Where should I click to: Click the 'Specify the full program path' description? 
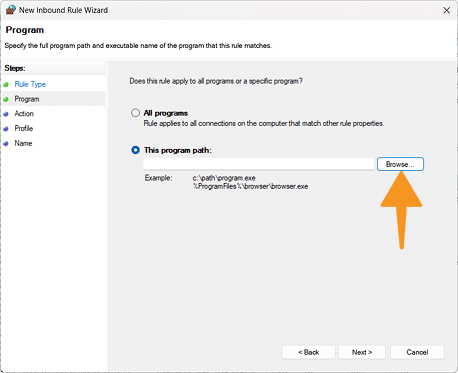pyautogui.click(x=138, y=46)
